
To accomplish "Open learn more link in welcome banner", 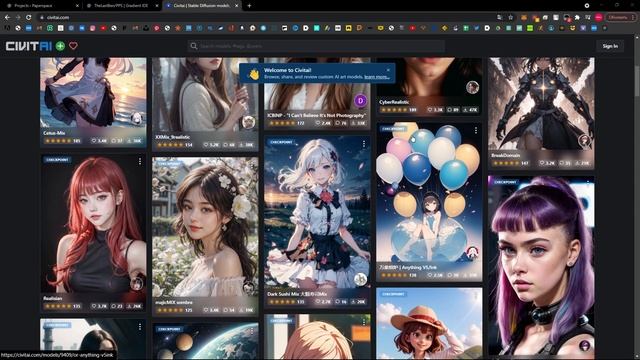I will point(376,77).
